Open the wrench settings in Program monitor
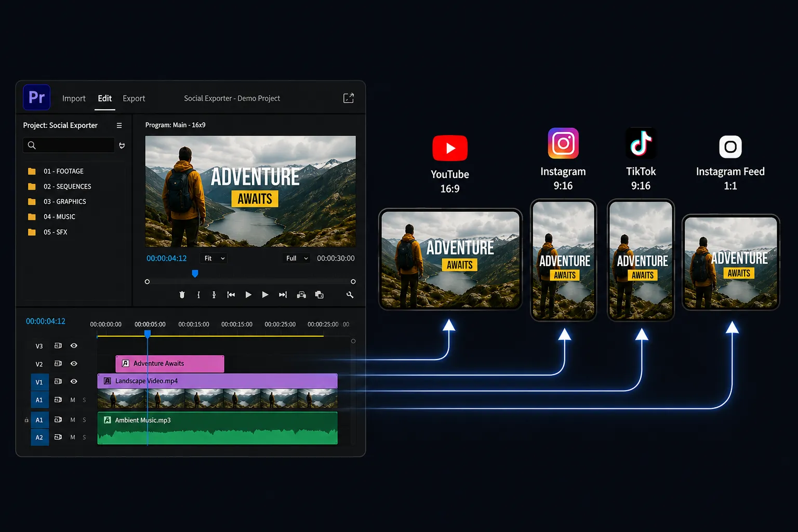The width and height of the screenshot is (798, 532). point(350,295)
